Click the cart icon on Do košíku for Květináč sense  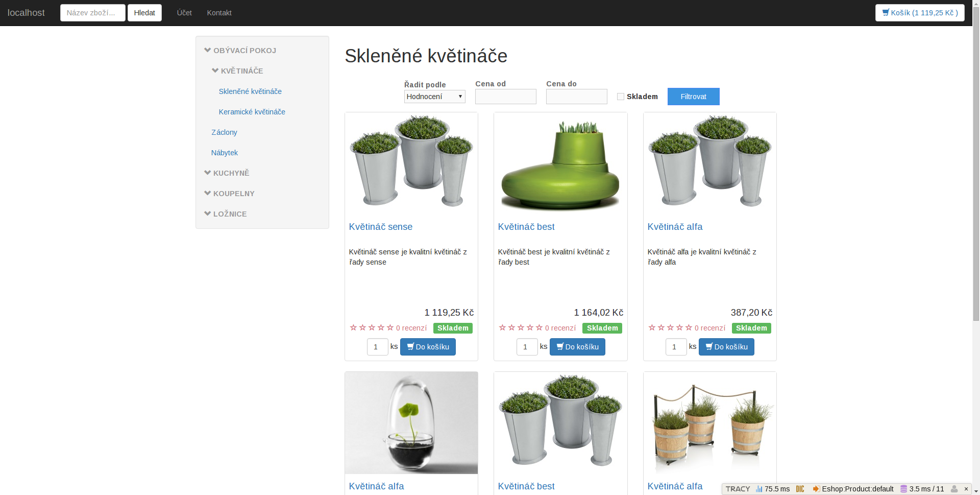pyautogui.click(x=409, y=347)
